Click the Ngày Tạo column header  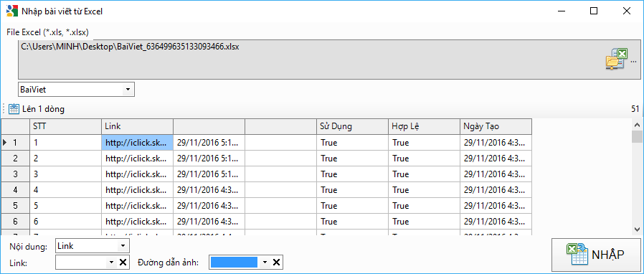tap(496, 126)
